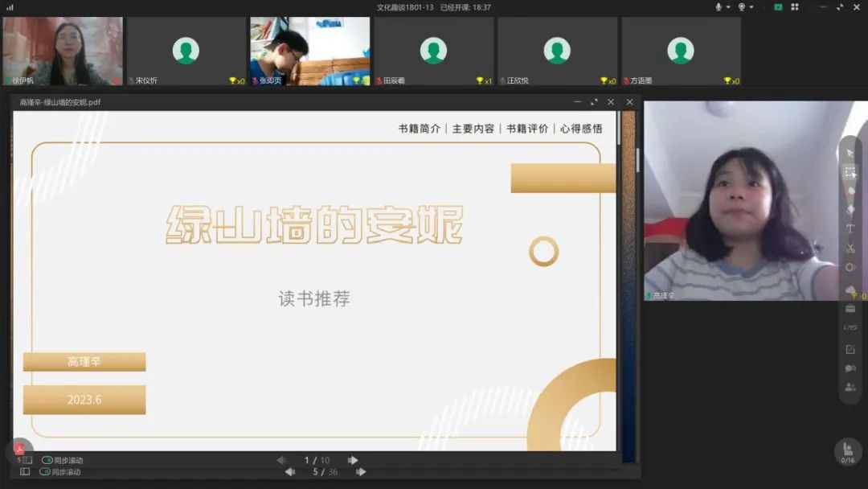
Task: Click the raised hands 0/16 button
Action: [848, 451]
